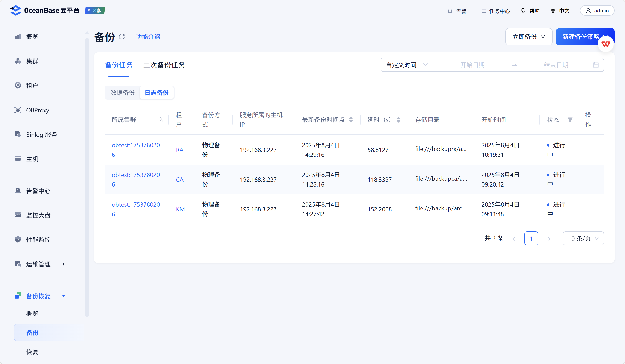The image size is (625, 364).
Task: Open the 告警 bell icon in header
Action: (450, 11)
